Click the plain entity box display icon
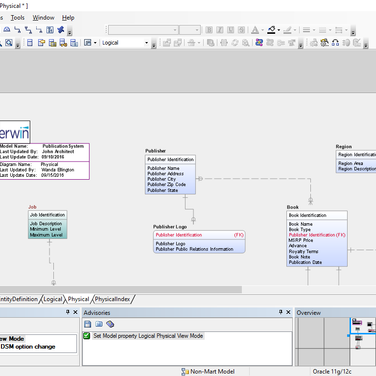This screenshot has height=376, width=376. tap(30, 43)
